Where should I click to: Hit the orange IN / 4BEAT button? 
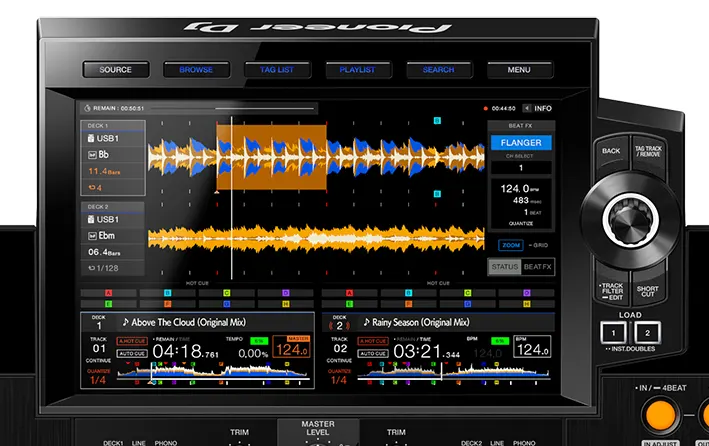[661, 415]
